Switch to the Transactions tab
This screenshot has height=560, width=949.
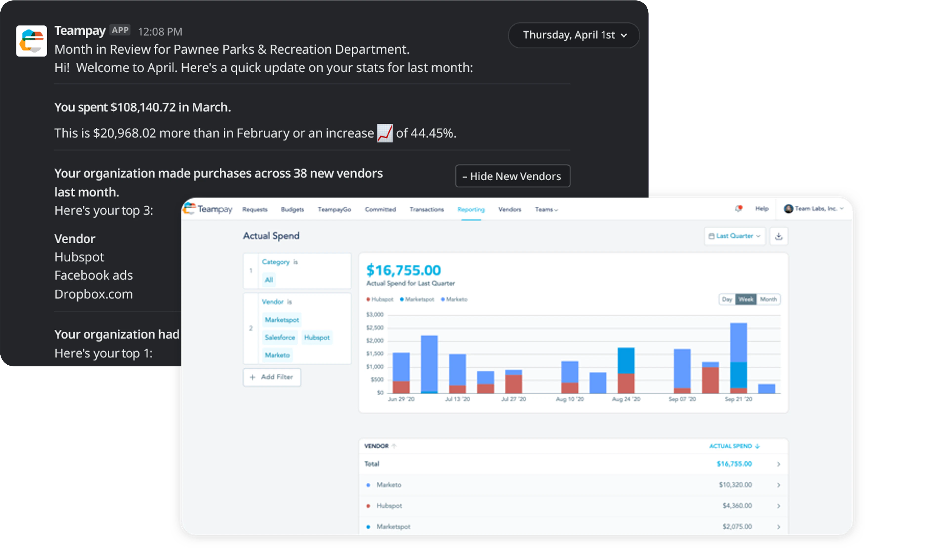pos(427,210)
